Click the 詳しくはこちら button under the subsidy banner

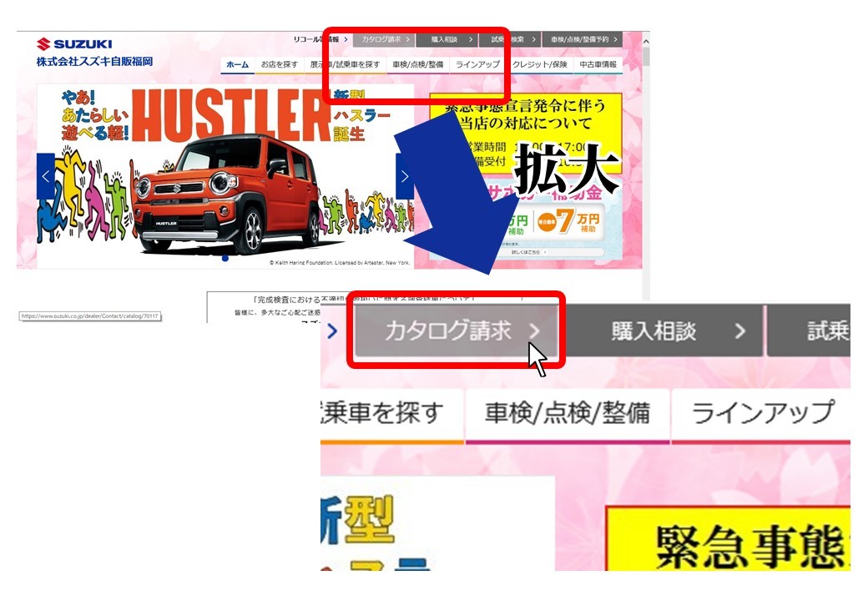[x=528, y=252]
